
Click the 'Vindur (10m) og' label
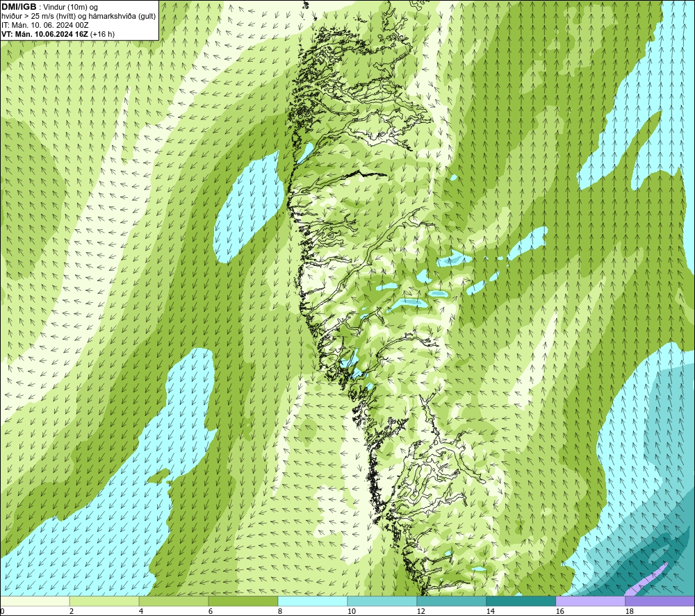pos(70,8)
